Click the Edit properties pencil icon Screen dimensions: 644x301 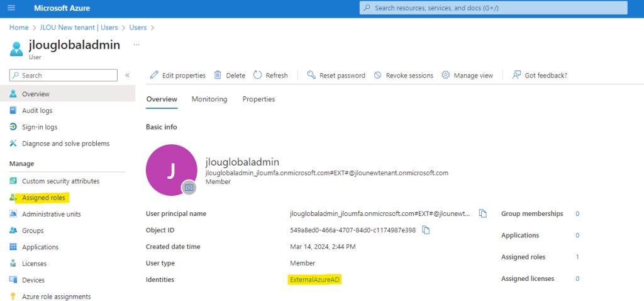coord(154,76)
